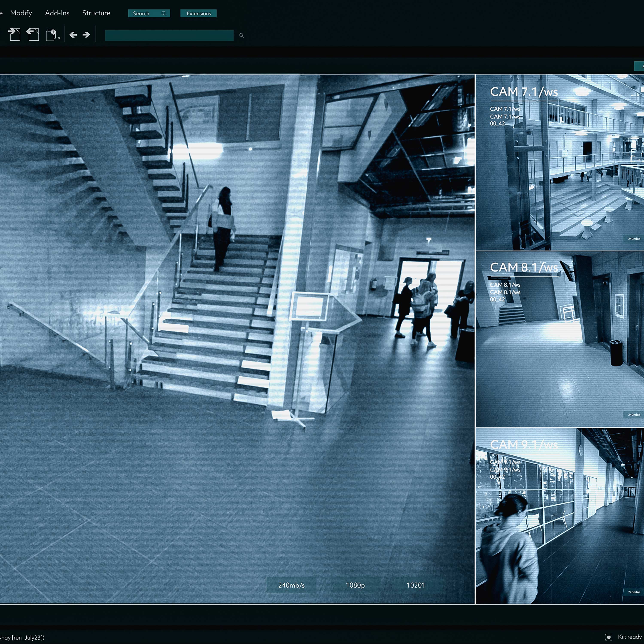Open the Modify menu

(x=21, y=13)
